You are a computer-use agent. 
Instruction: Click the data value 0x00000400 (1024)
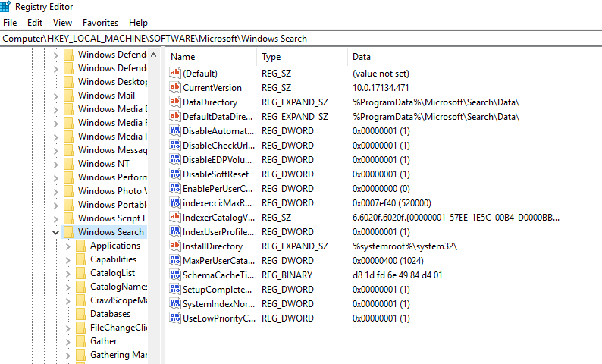coord(387,261)
